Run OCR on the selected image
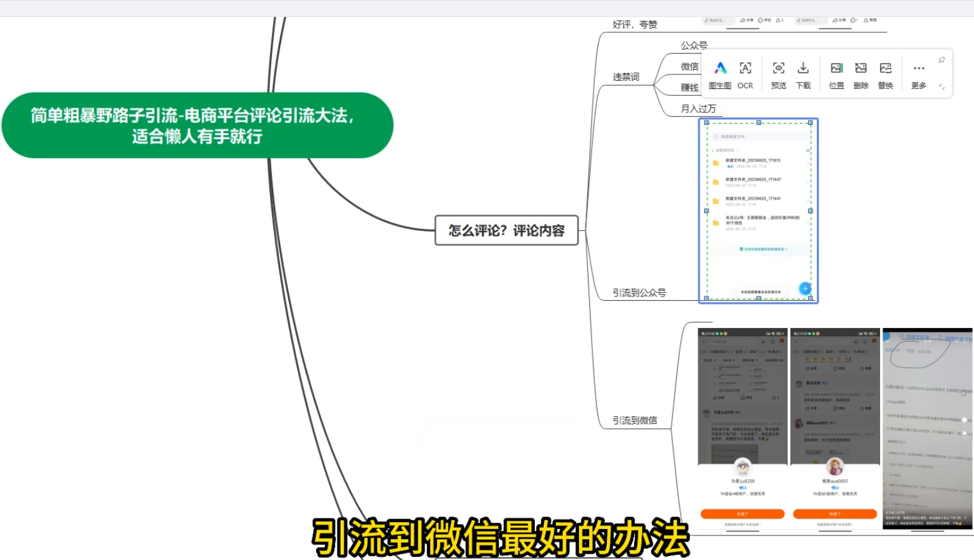The height and width of the screenshot is (560, 974). click(x=745, y=75)
